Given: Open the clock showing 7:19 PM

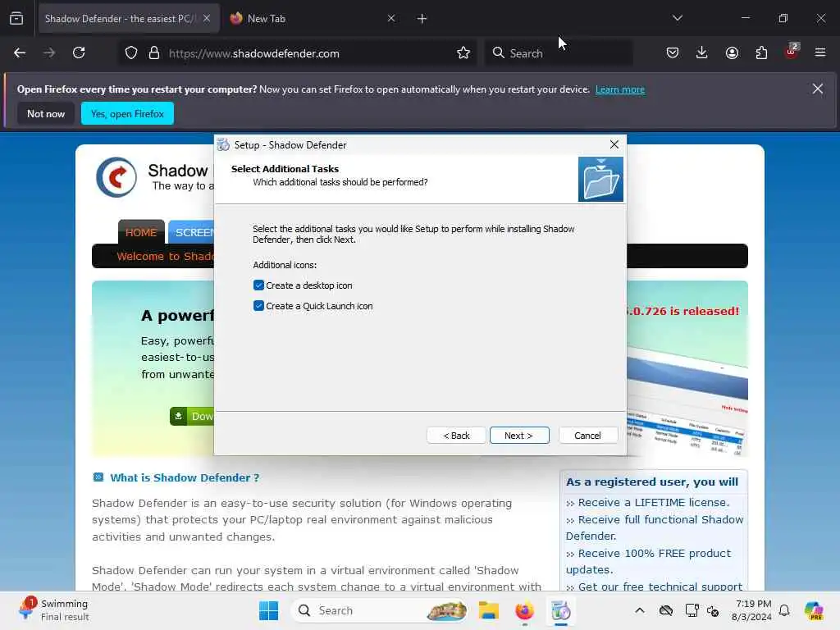Looking at the screenshot, I should click(751, 610).
